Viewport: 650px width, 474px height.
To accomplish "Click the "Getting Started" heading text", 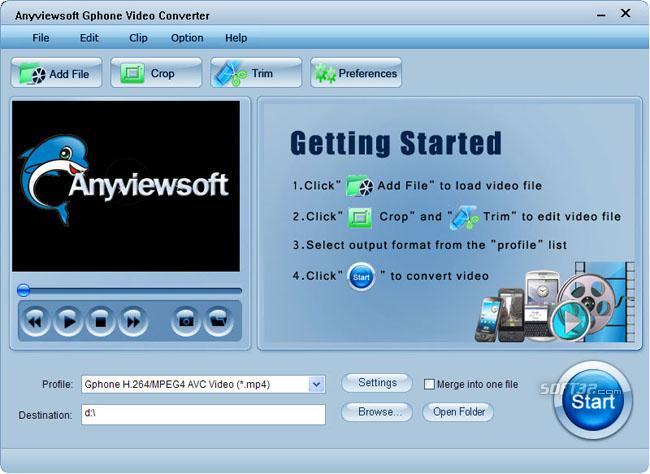I will pos(396,143).
